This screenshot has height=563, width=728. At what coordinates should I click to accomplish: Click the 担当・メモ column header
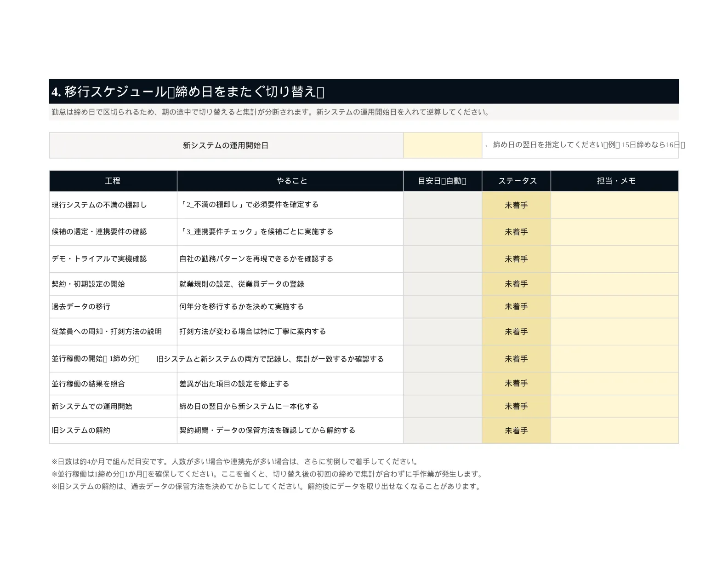tap(615, 181)
